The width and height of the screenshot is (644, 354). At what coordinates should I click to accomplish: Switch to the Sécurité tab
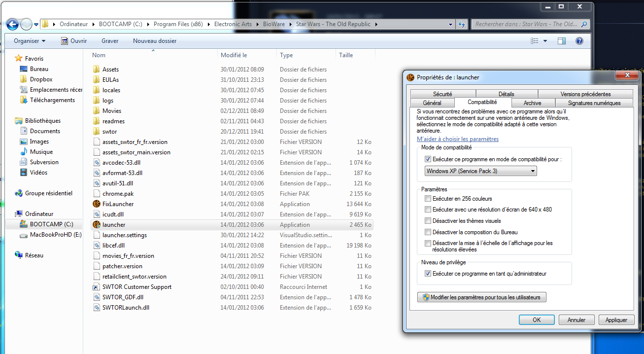442,94
